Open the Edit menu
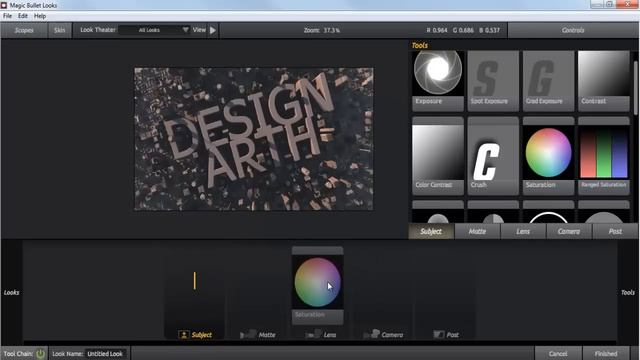This screenshot has width=640, height=360. (x=23, y=16)
